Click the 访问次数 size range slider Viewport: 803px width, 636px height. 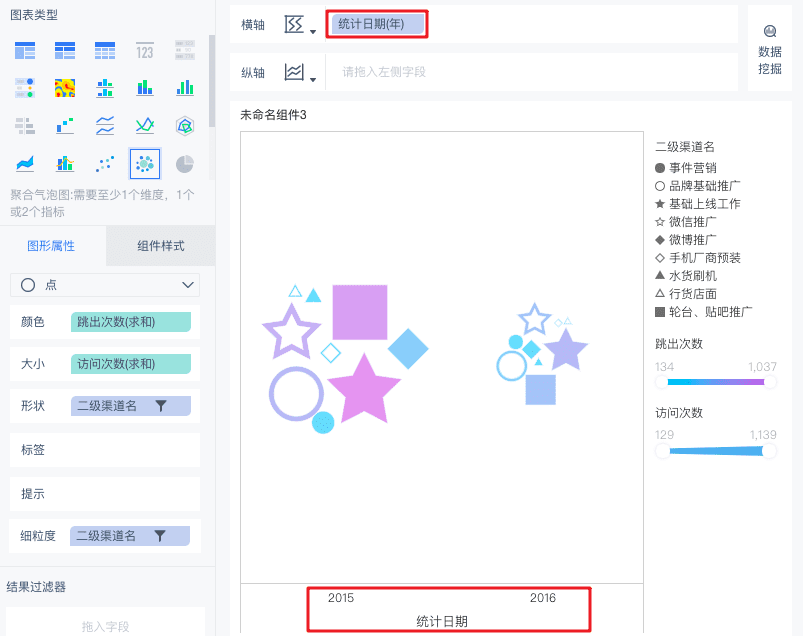click(716, 451)
